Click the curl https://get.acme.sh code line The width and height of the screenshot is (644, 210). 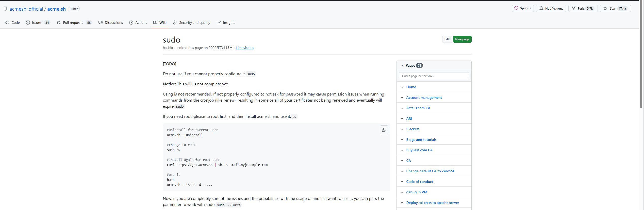217,165
